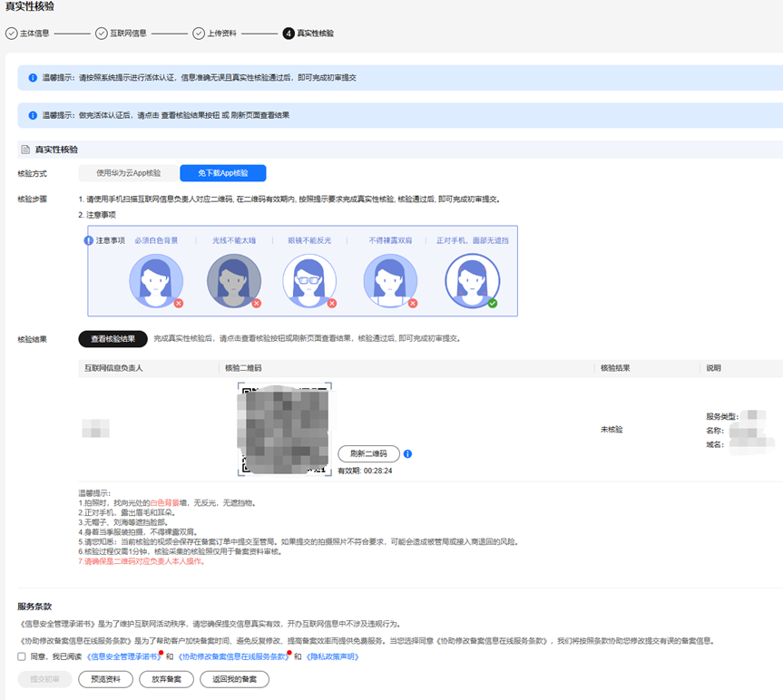Click 预览资料 button
783x700 pixels.
pyautogui.click(x=106, y=679)
